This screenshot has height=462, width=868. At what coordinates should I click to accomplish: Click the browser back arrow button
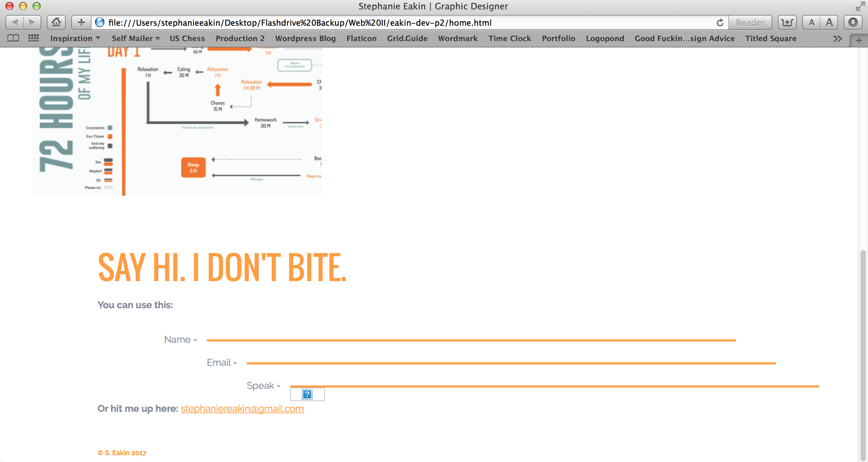tap(15, 22)
